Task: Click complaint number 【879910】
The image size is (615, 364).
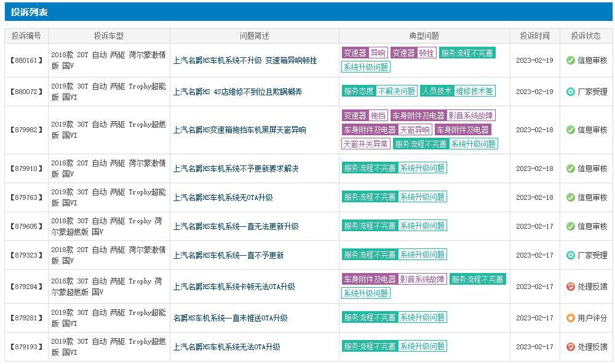Action: coord(26,168)
